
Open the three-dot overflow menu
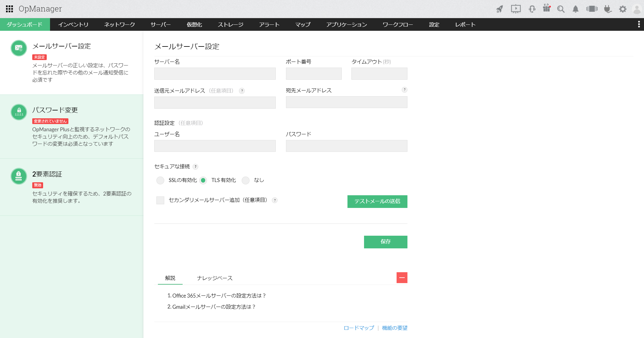(x=639, y=24)
